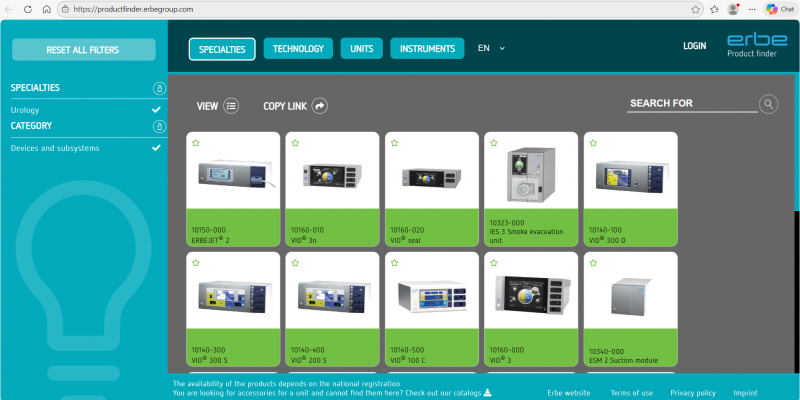Open the browser favorites list
The image size is (800, 400).
pos(714,9)
